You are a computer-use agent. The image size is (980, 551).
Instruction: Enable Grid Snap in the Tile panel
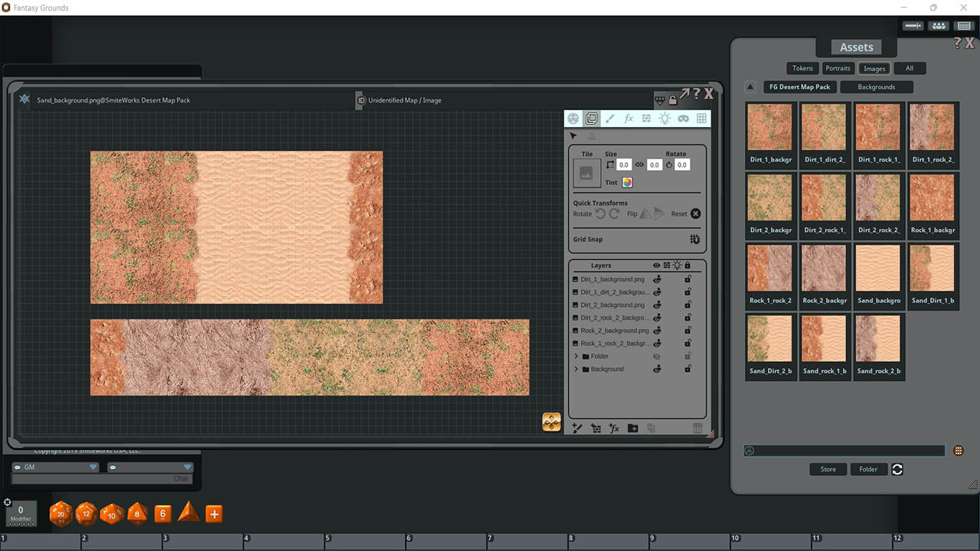click(694, 239)
